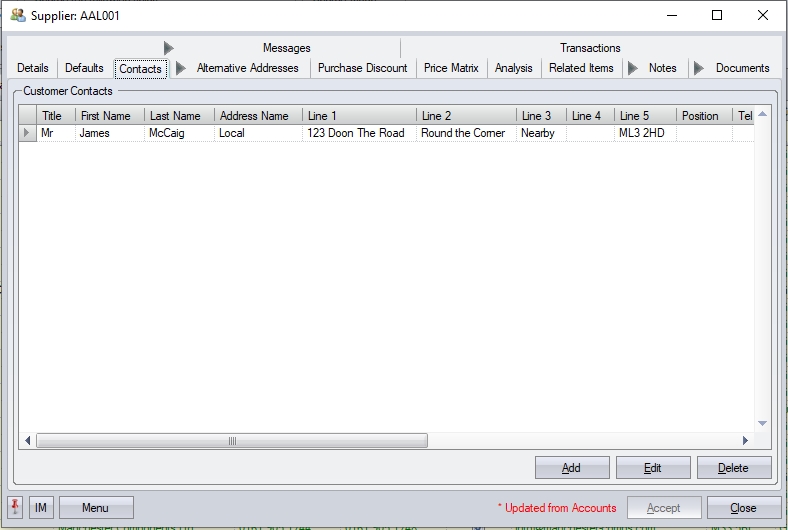This screenshot has width=788, height=530.
Task: Click the Supplier window title icon
Action: (x=18, y=15)
